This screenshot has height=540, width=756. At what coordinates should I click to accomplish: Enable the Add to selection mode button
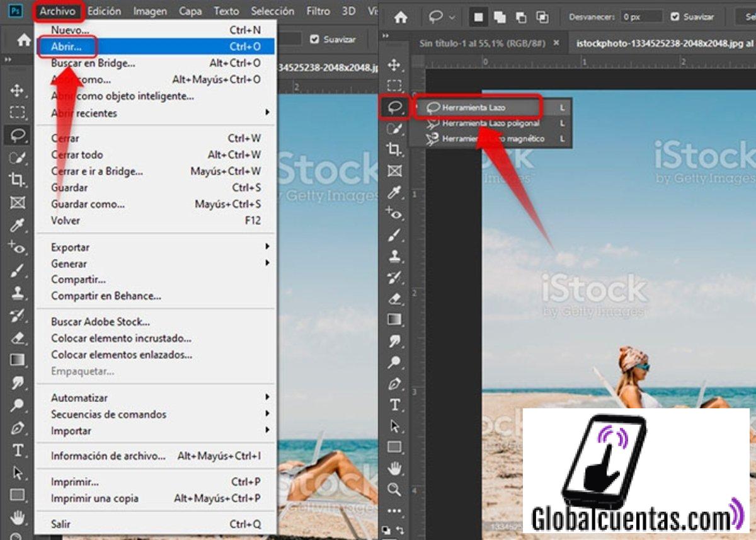tap(500, 17)
